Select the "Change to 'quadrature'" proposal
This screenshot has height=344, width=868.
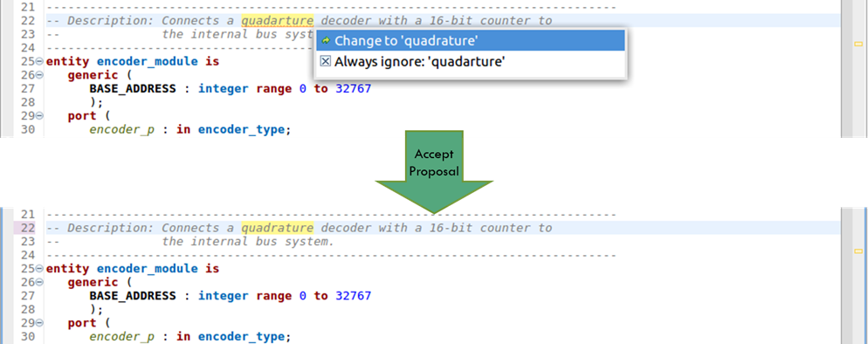pos(471,40)
